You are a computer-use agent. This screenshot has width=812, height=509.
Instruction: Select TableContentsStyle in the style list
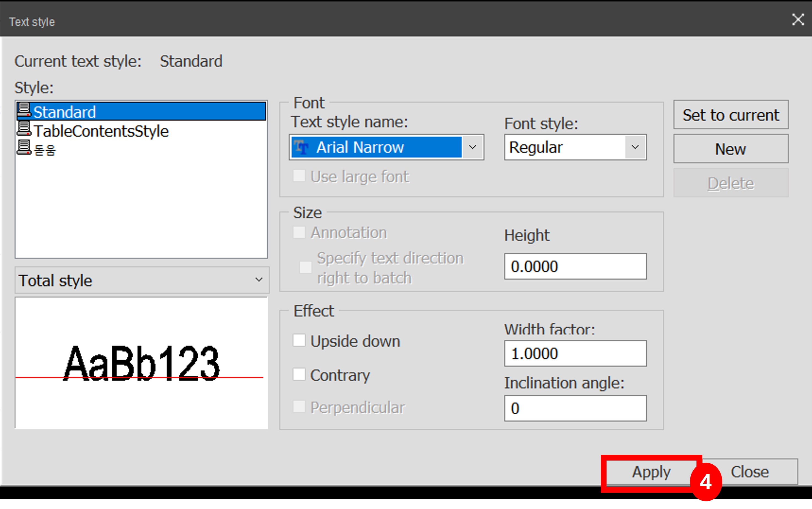(101, 131)
